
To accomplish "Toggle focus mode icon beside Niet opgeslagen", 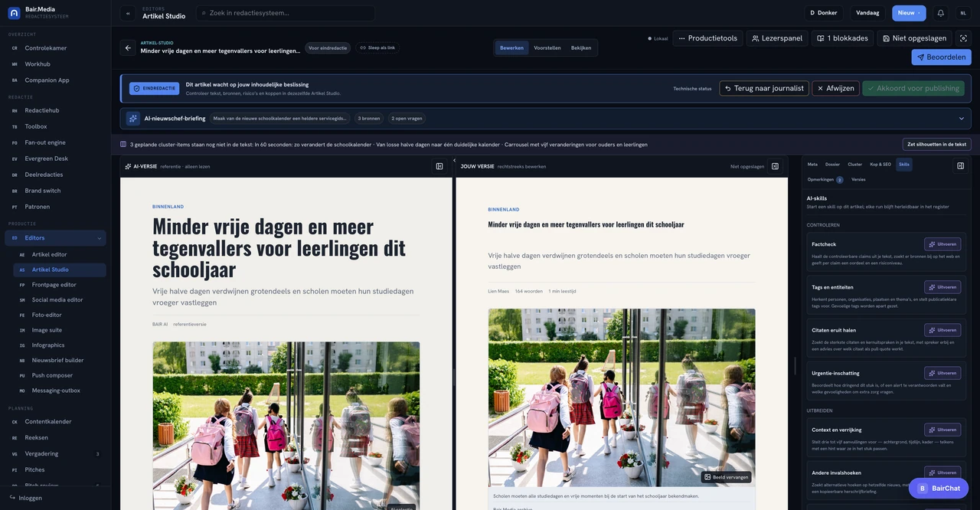I will coord(964,38).
